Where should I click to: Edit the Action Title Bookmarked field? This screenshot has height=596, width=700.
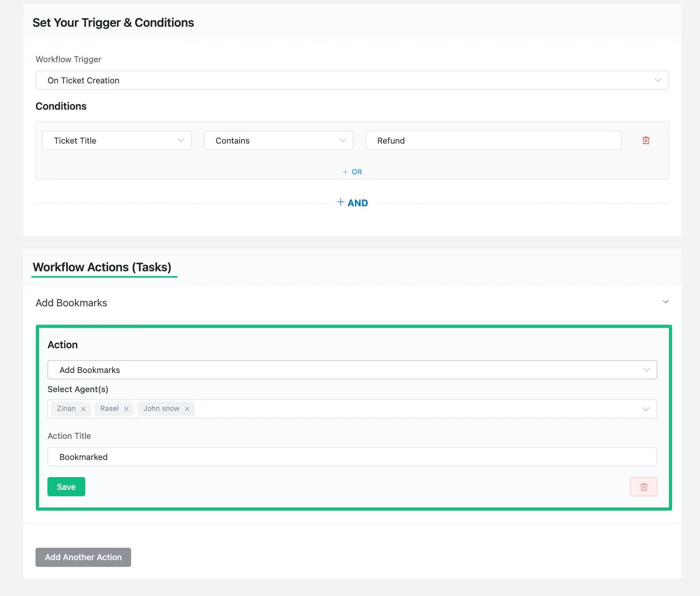[x=352, y=457]
